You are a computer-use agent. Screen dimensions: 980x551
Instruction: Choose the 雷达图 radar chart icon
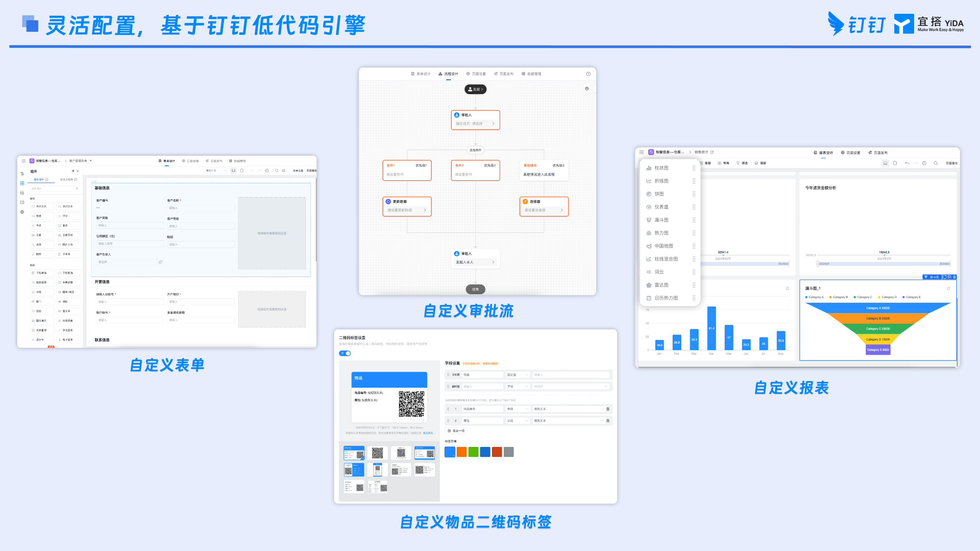click(648, 285)
